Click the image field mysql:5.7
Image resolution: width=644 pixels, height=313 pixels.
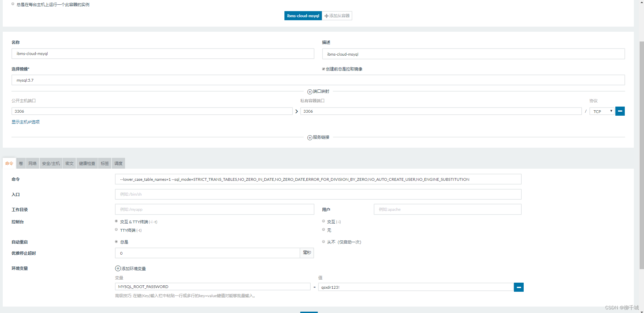click(x=318, y=80)
